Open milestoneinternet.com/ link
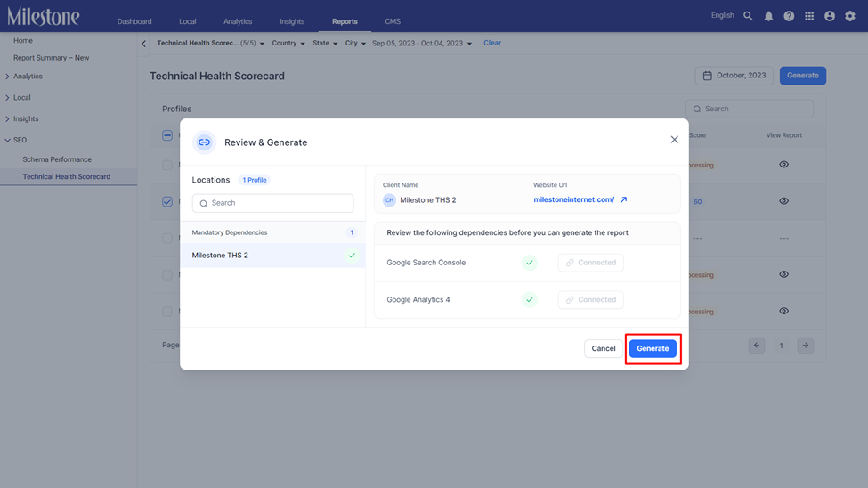The height and width of the screenshot is (488, 868). (x=573, y=200)
